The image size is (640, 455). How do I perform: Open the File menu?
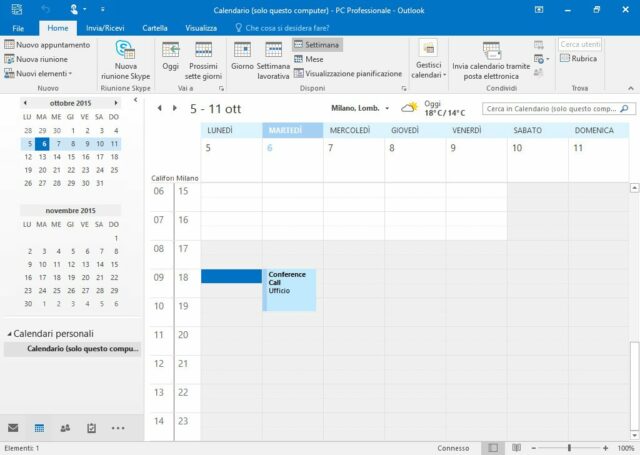point(18,28)
